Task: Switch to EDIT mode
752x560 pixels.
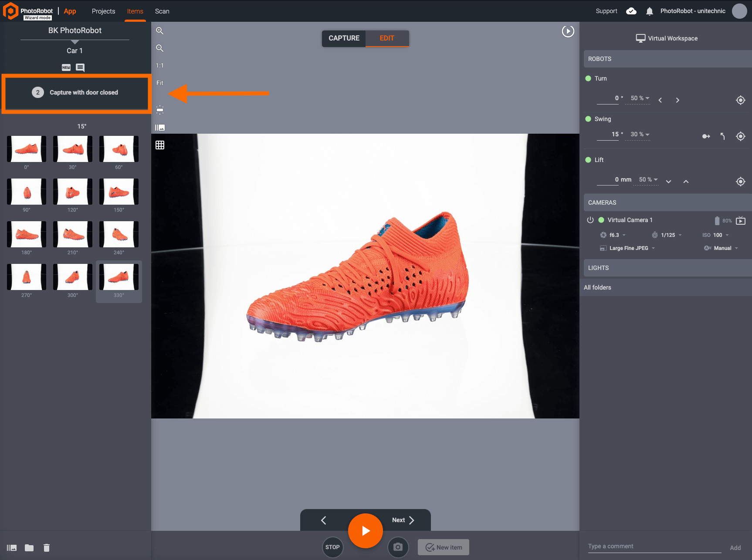Action: (387, 38)
